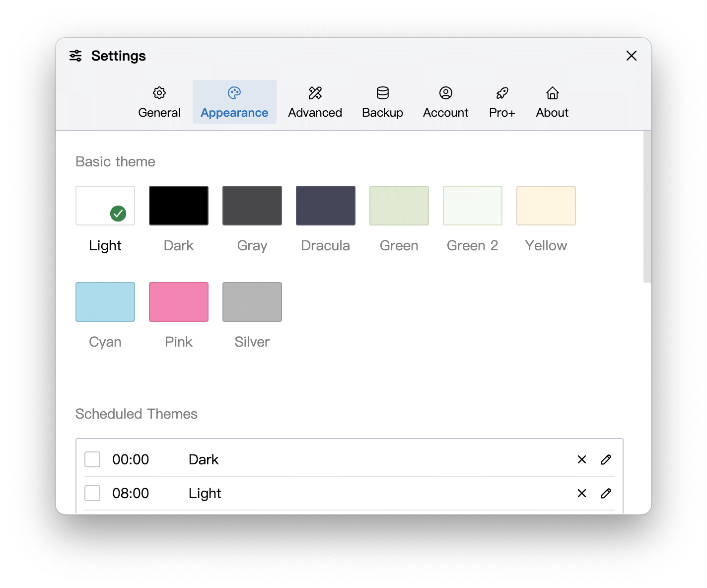Click the 'Cyan' theme label
Image resolution: width=707 pixels, height=588 pixels.
click(x=105, y=342)
